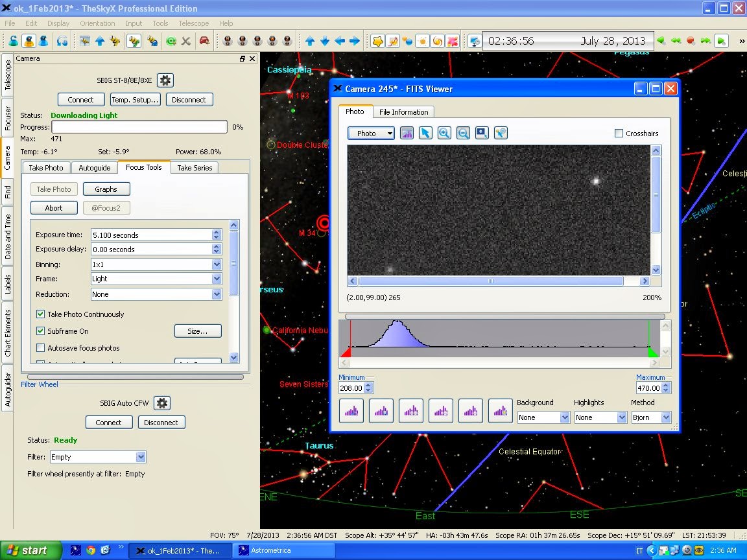Click the Exposure time input field
This screenshot has width=747, height=560.
click(x=151, y=235)
